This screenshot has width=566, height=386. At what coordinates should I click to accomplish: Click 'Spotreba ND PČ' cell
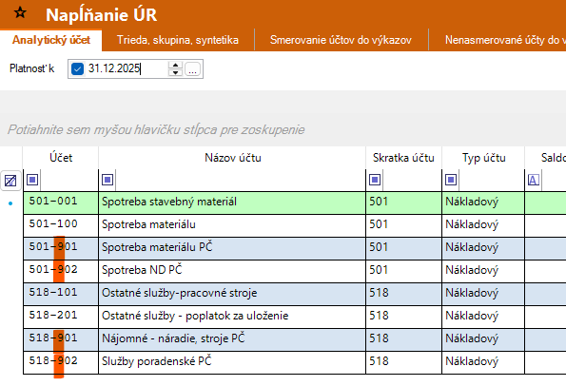tap(232, 271)
